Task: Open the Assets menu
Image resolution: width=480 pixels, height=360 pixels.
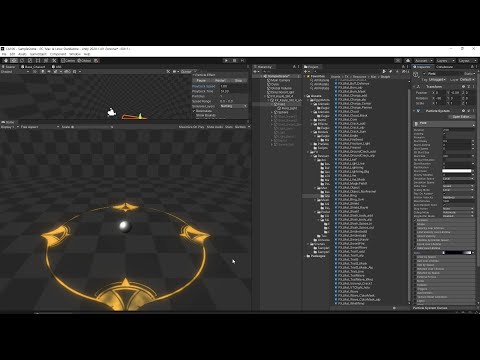Action: click(x=22, y=54)
